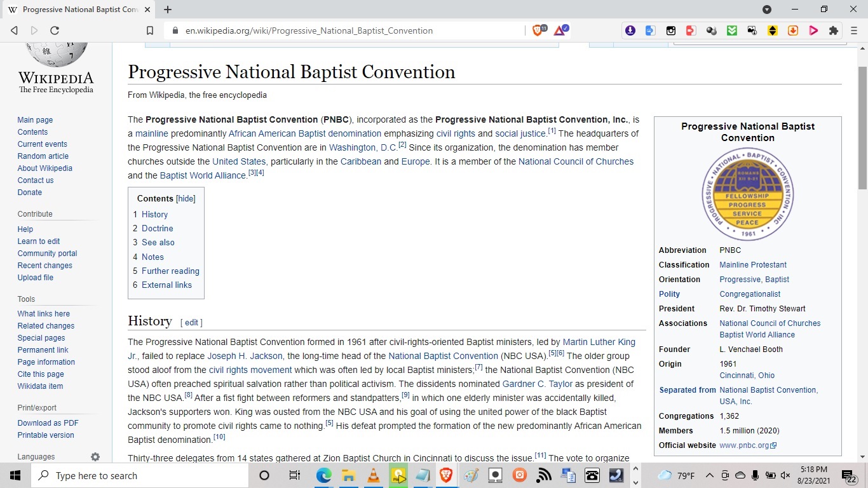Show hidden system tray icons

pyautogui.click(x=709, y=475)
